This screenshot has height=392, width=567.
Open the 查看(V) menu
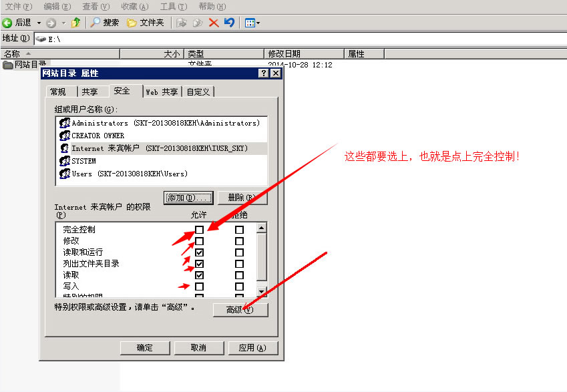tap(96, 7)
